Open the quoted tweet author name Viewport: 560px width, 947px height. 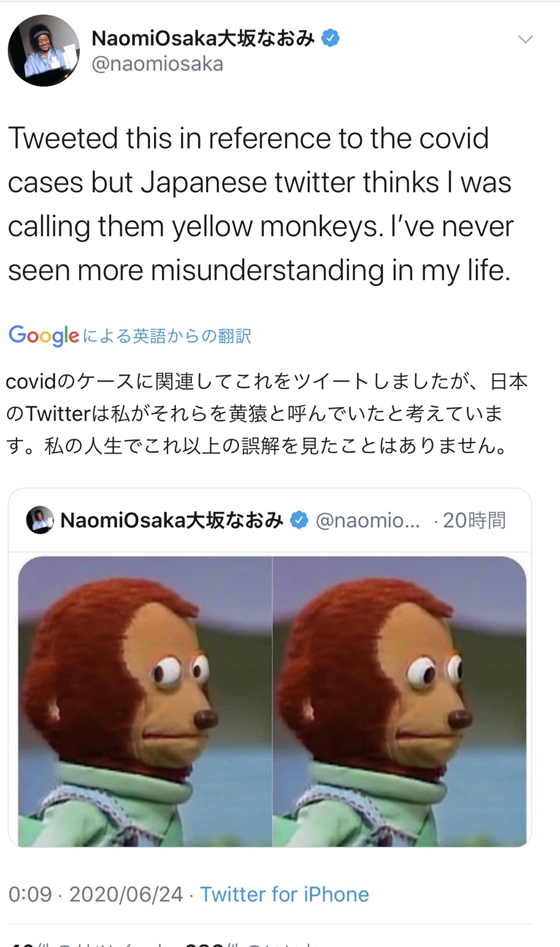[x=172, y=520]
